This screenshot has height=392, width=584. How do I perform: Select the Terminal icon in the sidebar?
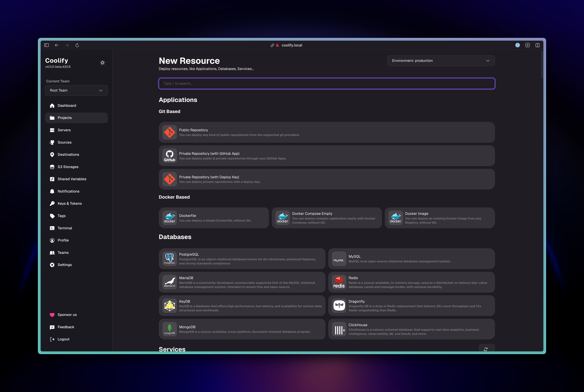pos(52,228)
